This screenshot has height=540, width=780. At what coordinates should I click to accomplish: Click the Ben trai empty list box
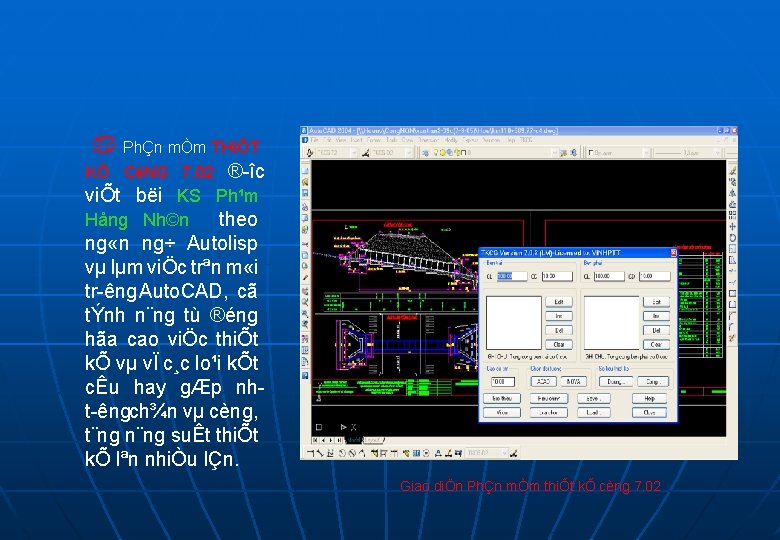(513, 323)
